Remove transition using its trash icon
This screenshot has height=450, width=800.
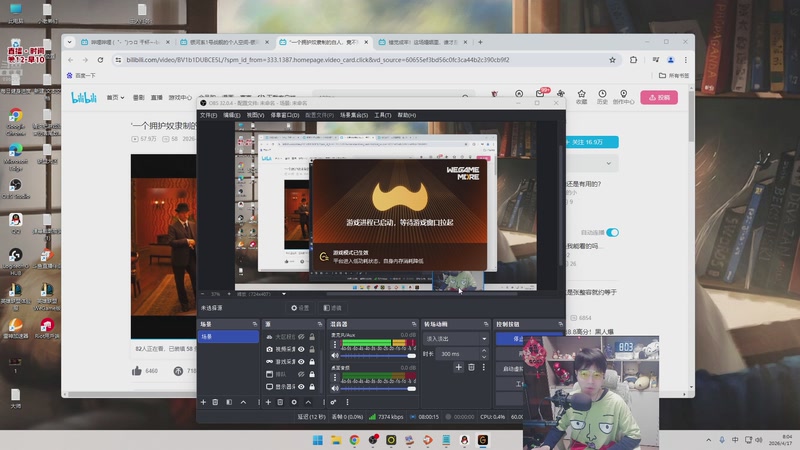pyautogui.click(x=471, y=367)
